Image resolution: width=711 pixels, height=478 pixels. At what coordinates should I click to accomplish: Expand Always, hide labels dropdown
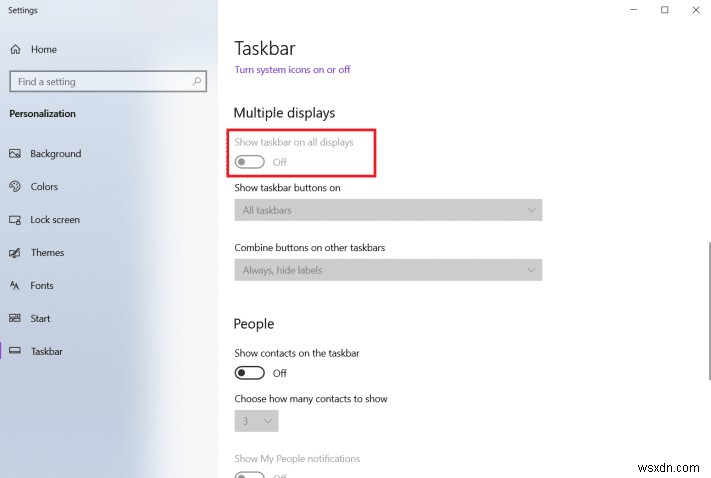click(x=388, y=270)
